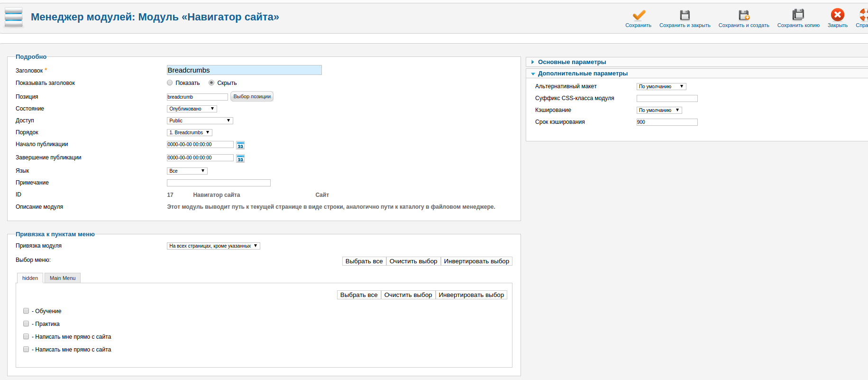Open the Альтернативный макет dropdown

pos(661,86)
